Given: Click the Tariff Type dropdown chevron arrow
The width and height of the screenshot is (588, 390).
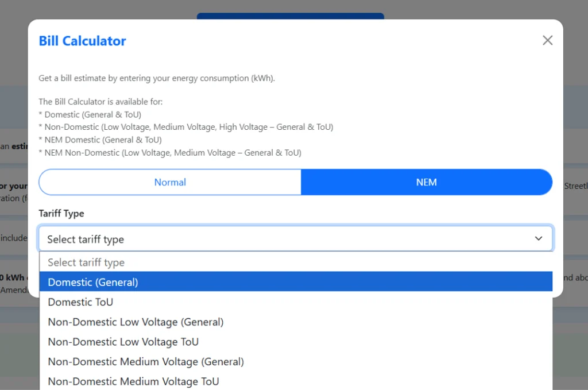Looking at the screenshot, I should tap(538, 238).
